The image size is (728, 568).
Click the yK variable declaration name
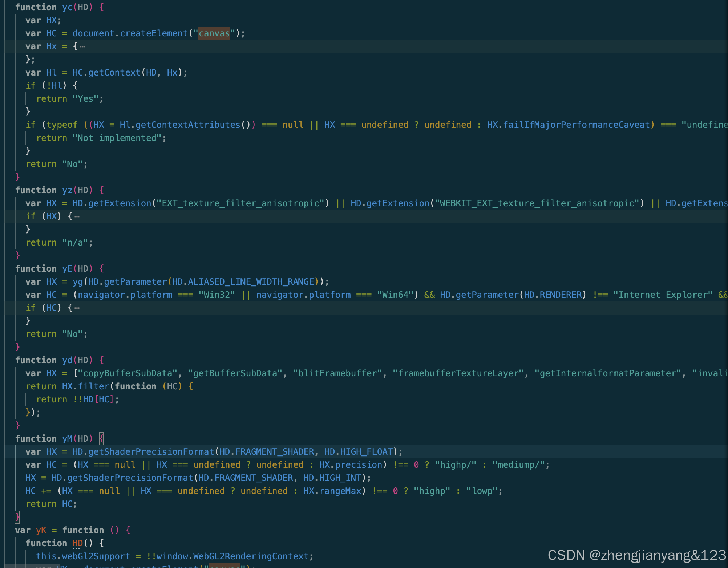point(41,530)
